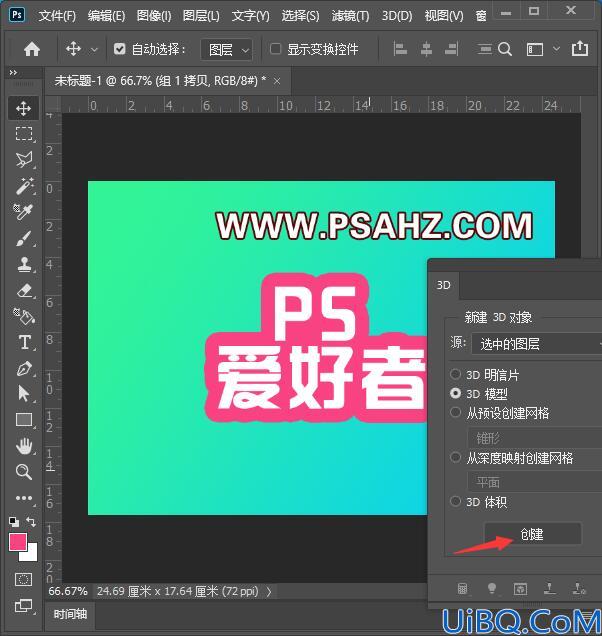Screen dimensions: 602x636
Task: Add new light in 3D panel
Action: click(x=492, y=588)
